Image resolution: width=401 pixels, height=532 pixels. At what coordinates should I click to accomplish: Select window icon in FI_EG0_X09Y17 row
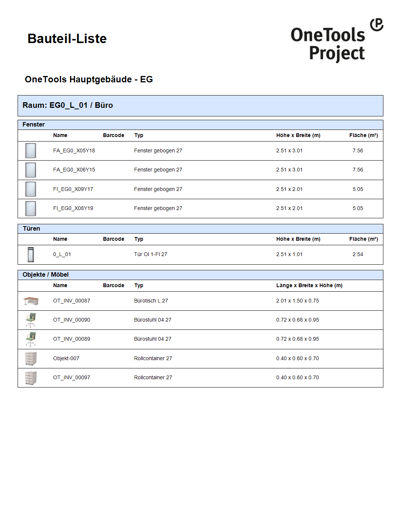click(31, 189)
